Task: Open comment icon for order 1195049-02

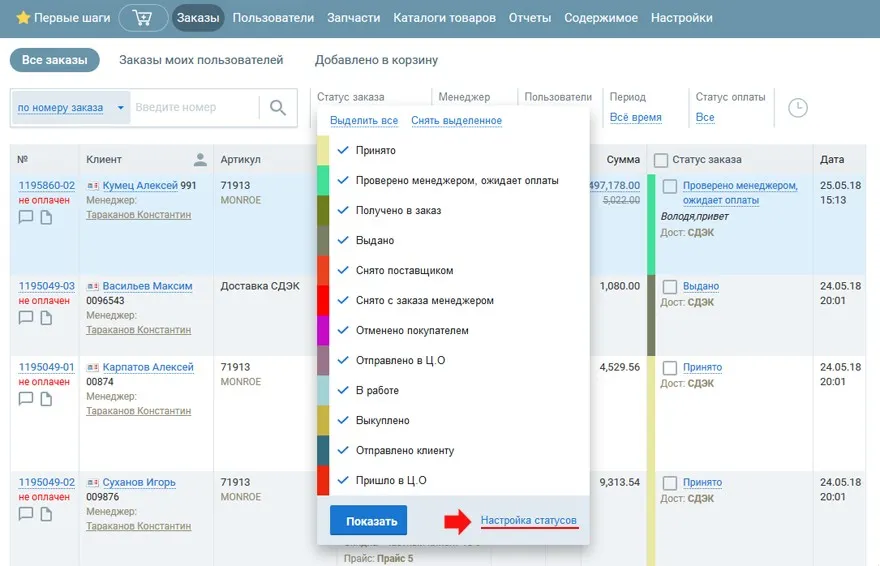Action: click(x=26, y=514)
